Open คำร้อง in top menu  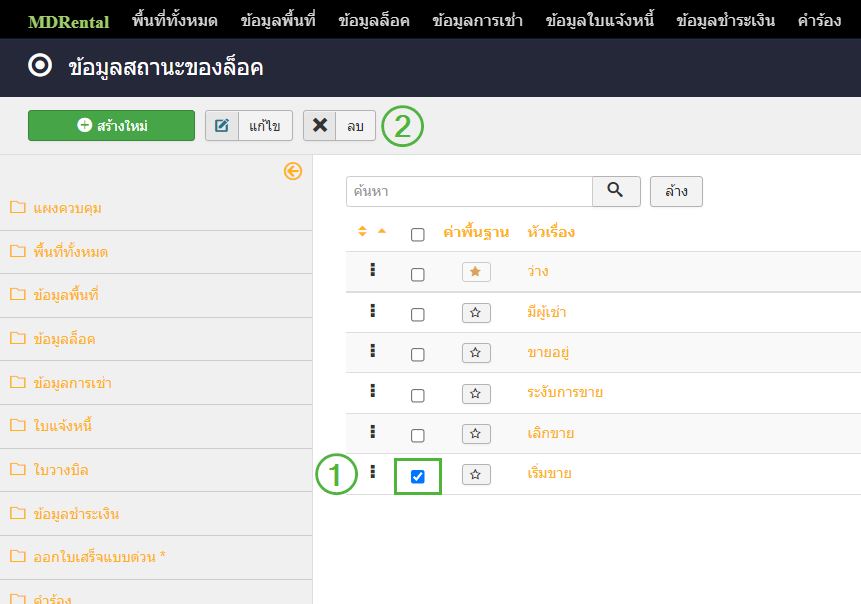pos(819,21)
